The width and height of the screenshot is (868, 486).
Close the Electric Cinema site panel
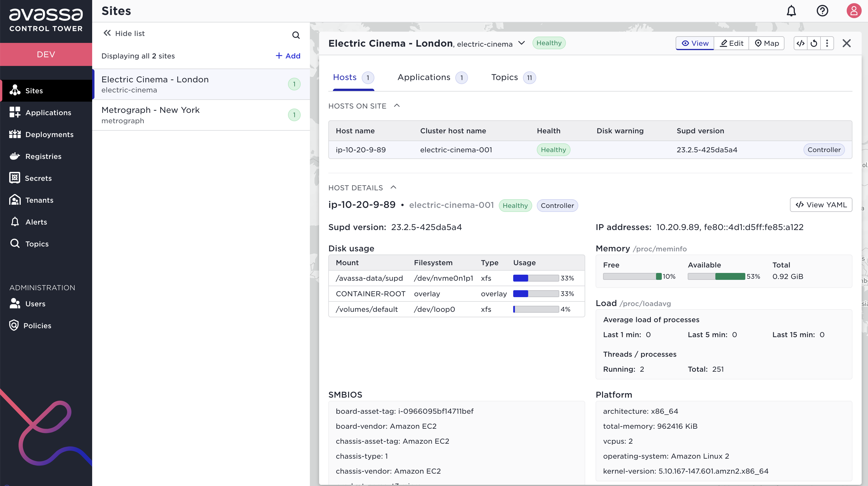click(x=846, y=43)
